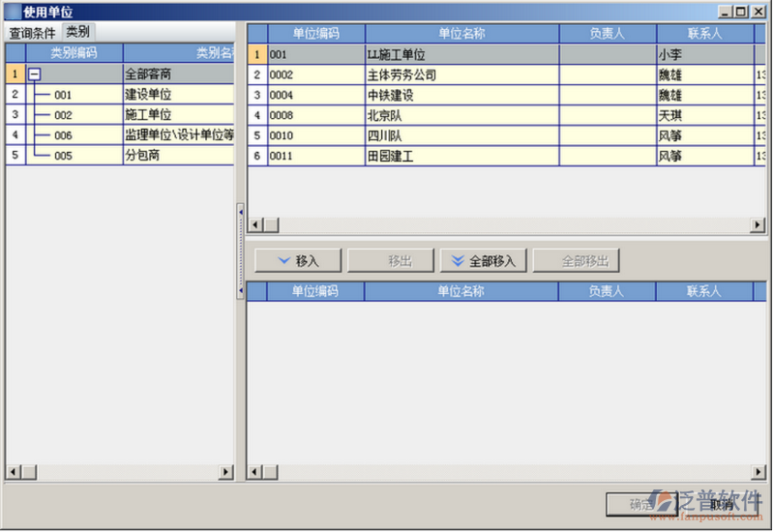
Task: Switch to the 查询条件 tab
Action: (x=32, y=33)
